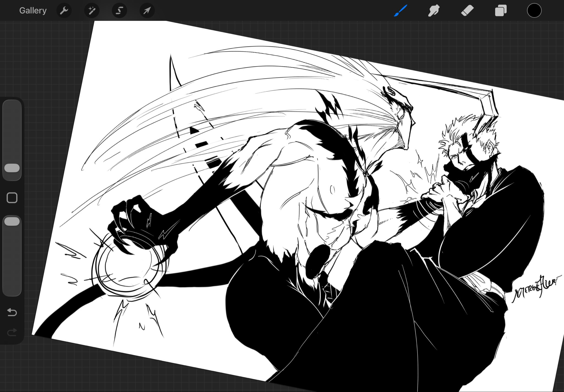Open the Adjustments magic wand menu
The image size is (564, 392).
[x=92, y=11]
